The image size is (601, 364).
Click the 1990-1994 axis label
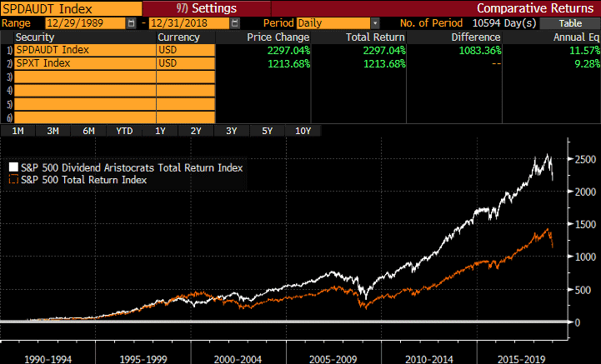(x=48, y=359)
